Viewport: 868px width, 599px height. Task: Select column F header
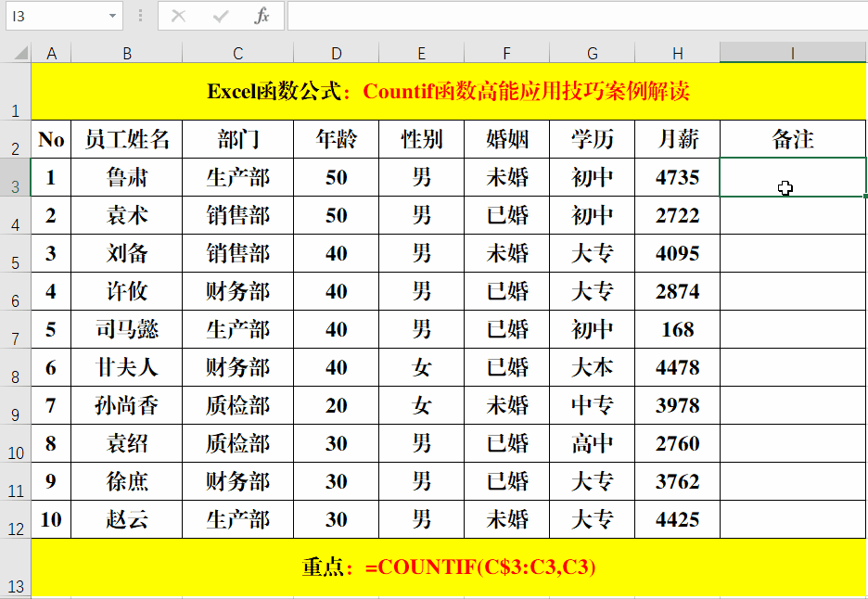(x=506, y=53)
